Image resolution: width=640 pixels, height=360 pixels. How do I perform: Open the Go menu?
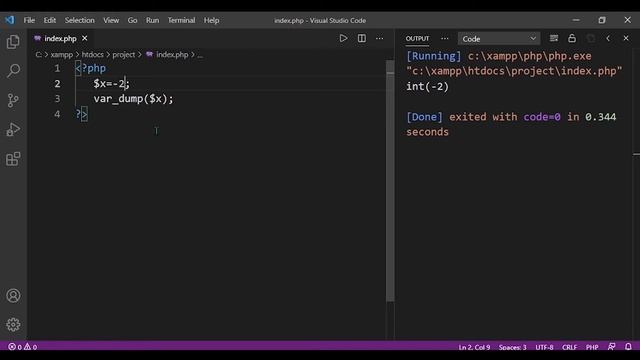click(x=132, y=20)
